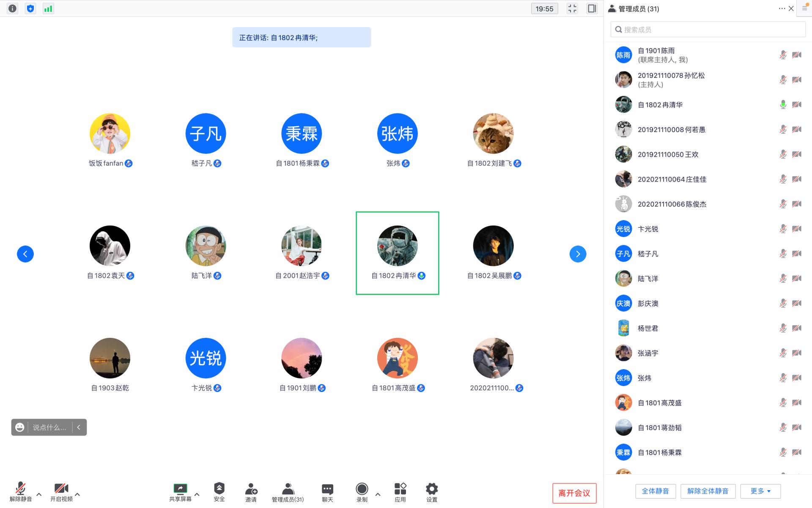Expand audio options arrow beside 解除静音
The height and width of the screenshot is (508, 812).
[39, 494]
